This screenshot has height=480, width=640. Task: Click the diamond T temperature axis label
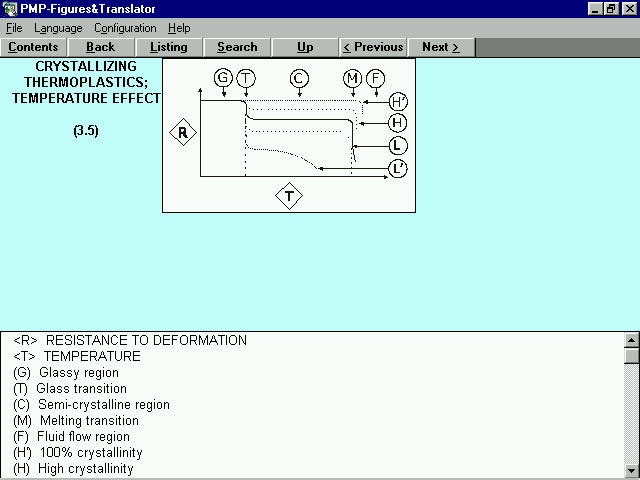(289, 196)
